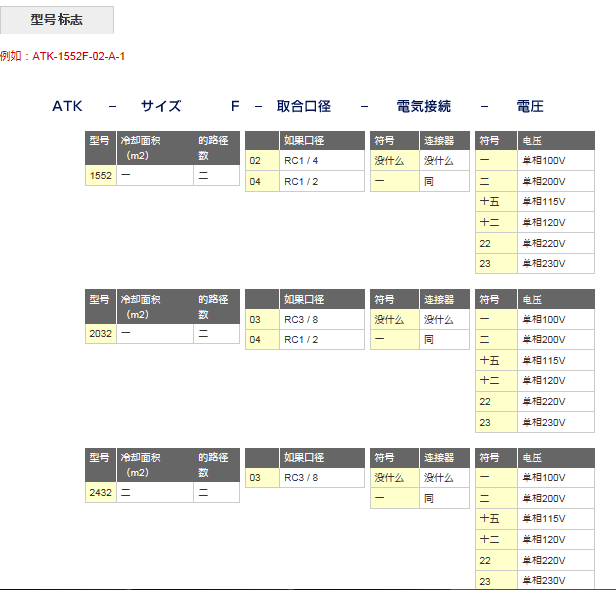616x590 pixels.
Task: Click the RC1 / 4 port size cell
Action: tap(322, 160)
